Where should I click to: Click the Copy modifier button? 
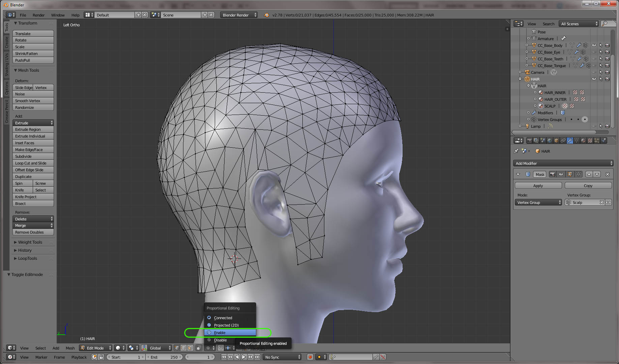pyautogui.click(x=588, y=185)
